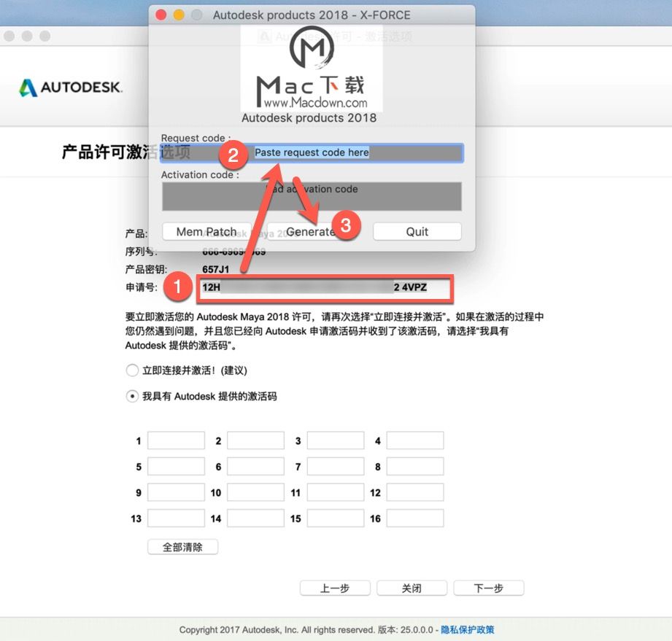Click activation code box 16
This screenshot has height=641, width=672.
(x=415, y=518)
